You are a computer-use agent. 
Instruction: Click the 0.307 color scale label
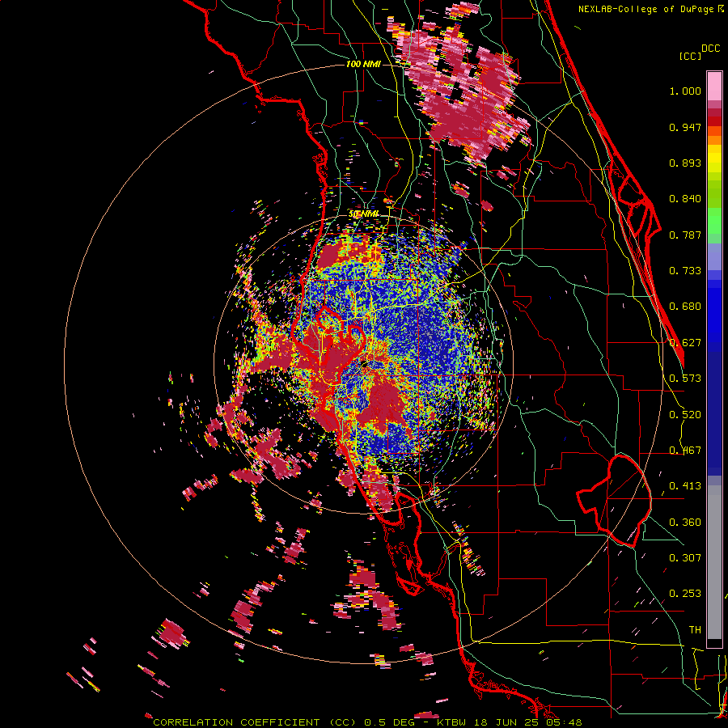[x=685, y=558]
